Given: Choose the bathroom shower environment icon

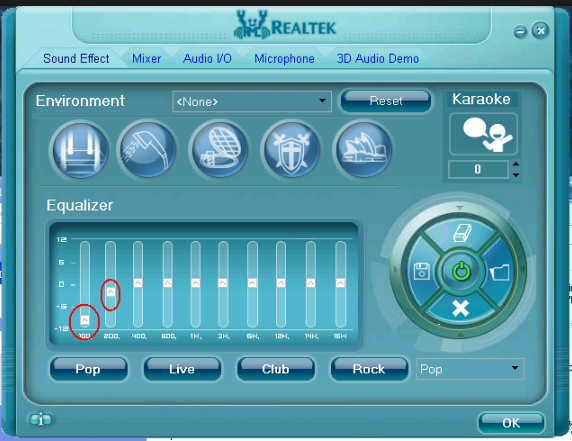Looking at the screenshot, I should (x=148, y=150).
